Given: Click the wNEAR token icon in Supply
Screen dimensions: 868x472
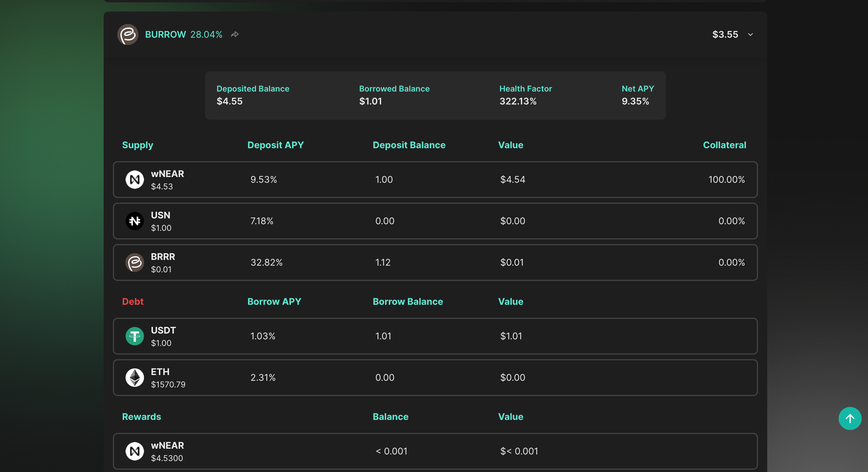Looking at the screenshot, I should (x=134, y=179).
